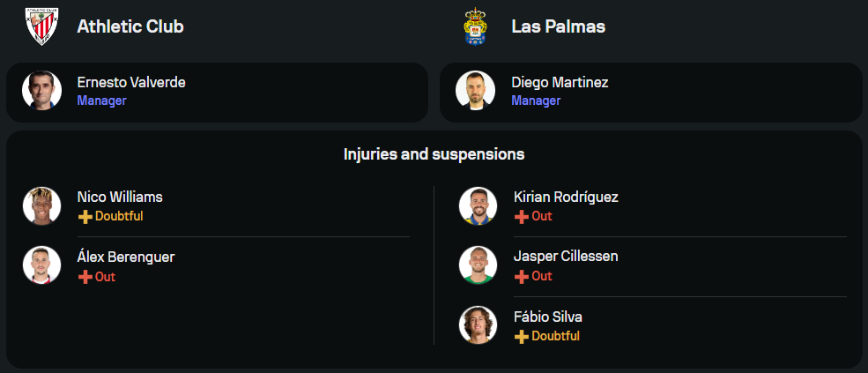
Task: Click the Las Palmas crest logo
Action: [x=476, y=26]
